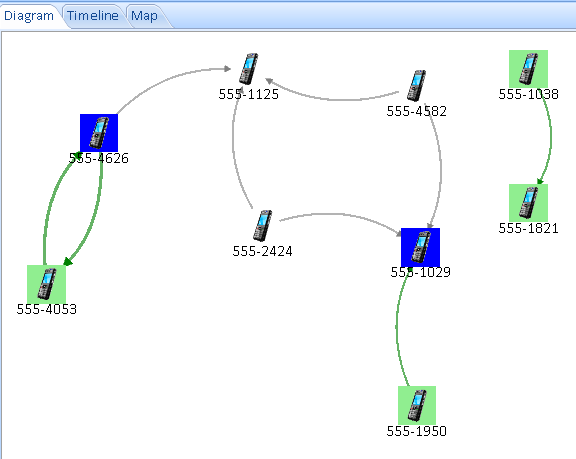Select the green phone node 555-1821
The height and width of the screenshot is (459, 576).
(528, 203)
